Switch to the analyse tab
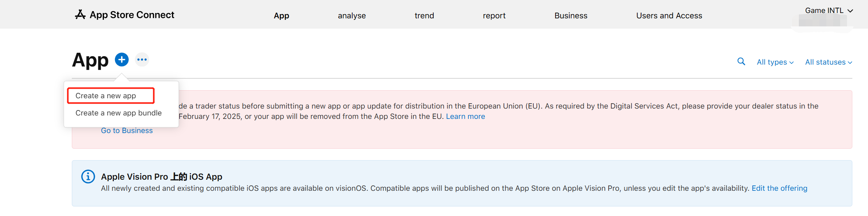 [351, 16]
